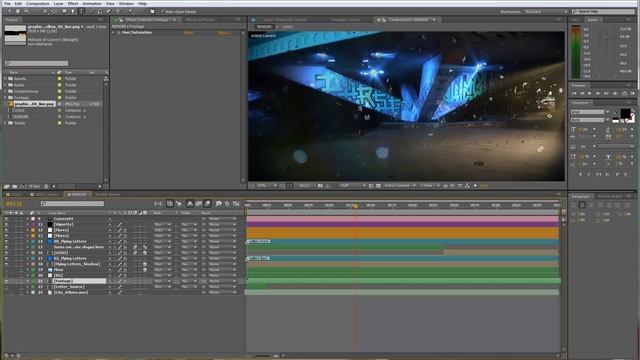The width and height of the screenshot is (640, 360).
Task: Click the Play button in Preview panel
Action: [590, 93]
